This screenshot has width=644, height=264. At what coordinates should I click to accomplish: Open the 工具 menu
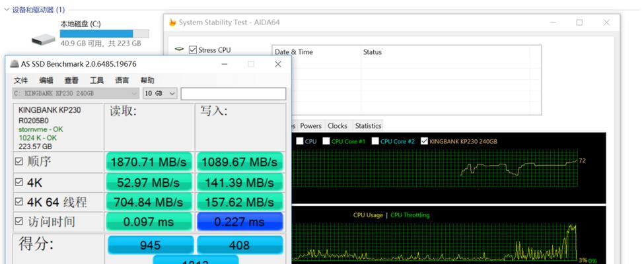(96, 81)
